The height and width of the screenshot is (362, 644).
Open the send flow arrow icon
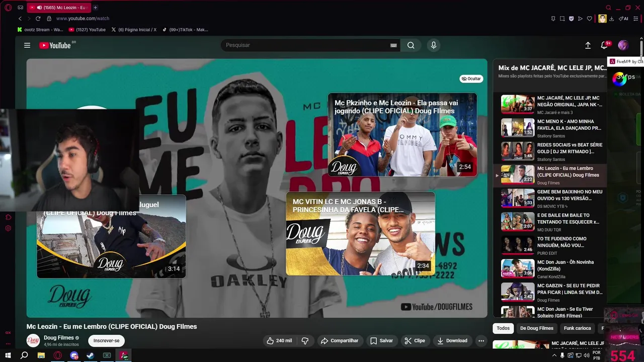580,19
